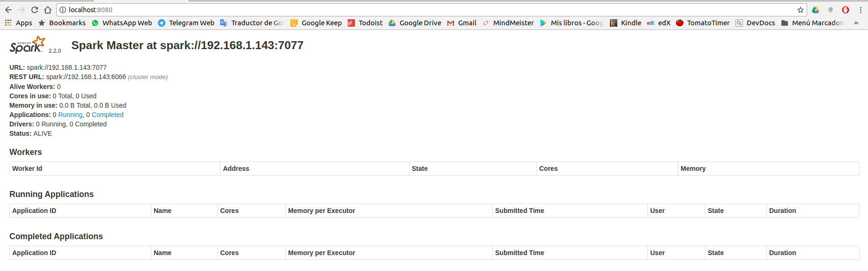Open TomatoTimer bookmark
Screen dimensions: 868x271
point(703,23)
